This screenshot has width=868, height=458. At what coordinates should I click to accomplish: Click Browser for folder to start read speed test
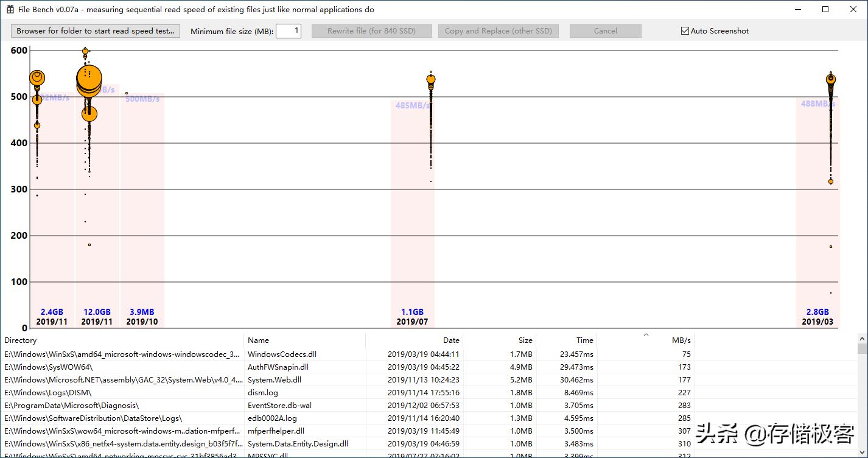[96, 31]
